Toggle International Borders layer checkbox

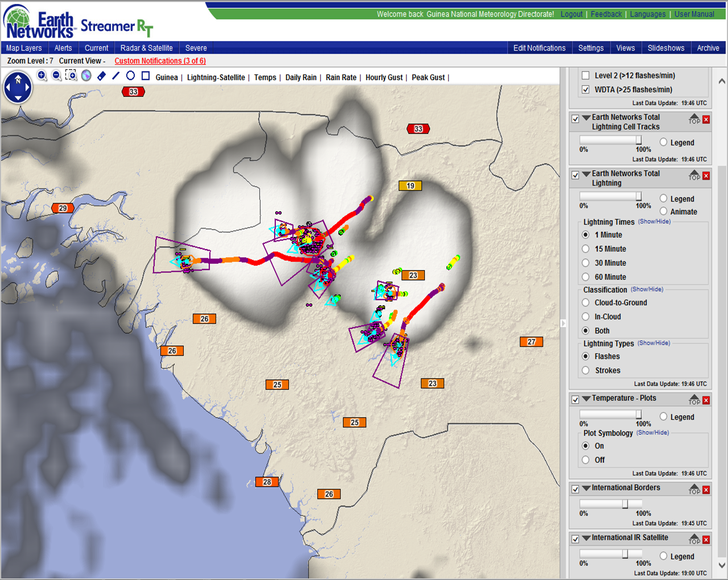coord(576,489)
